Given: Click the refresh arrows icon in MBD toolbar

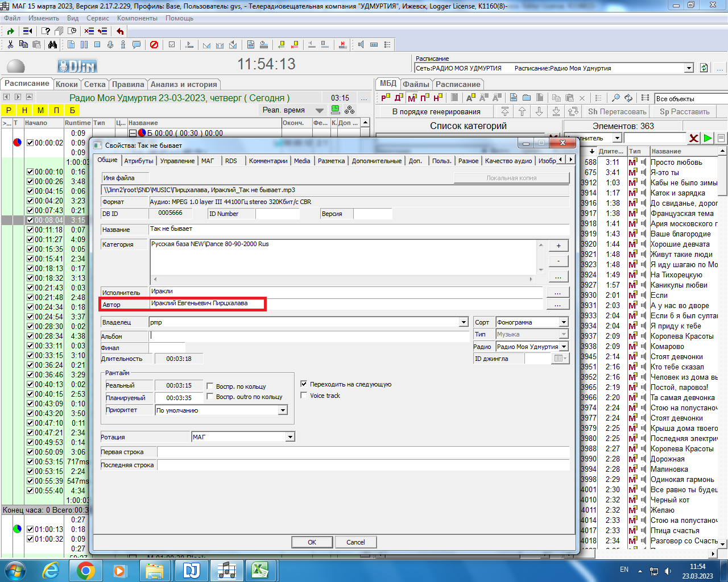Looking at the screenshot, I should (x=628, y=98).
